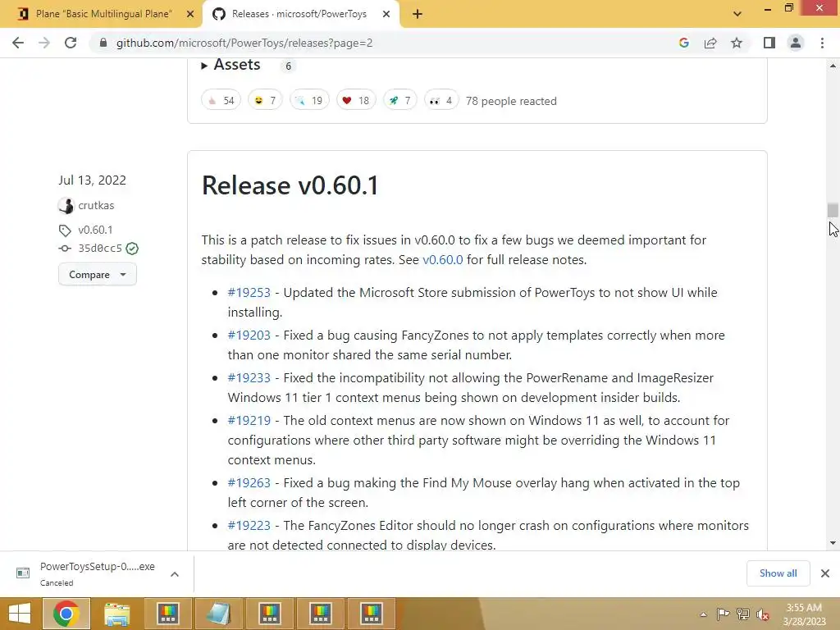Bookmark this page with the star icon
Screen dimensions: 840x630
[737, 43]
